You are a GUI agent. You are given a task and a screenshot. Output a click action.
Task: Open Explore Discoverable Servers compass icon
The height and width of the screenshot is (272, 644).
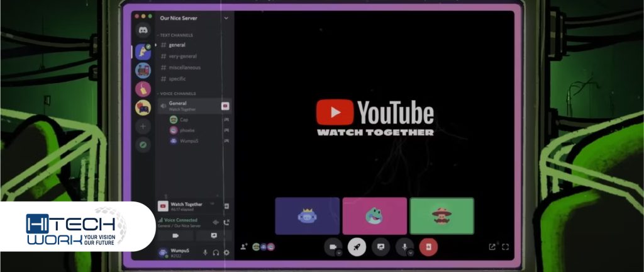click(x=143, y=145)
